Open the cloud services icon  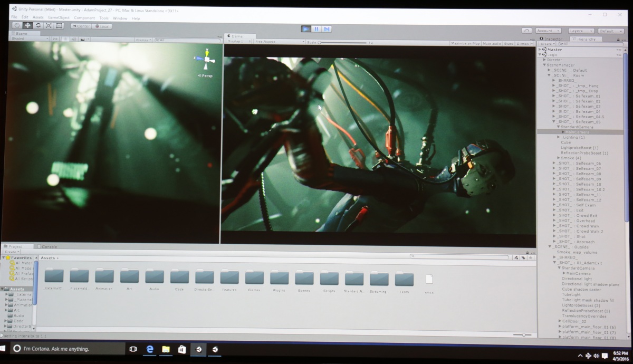526,31
